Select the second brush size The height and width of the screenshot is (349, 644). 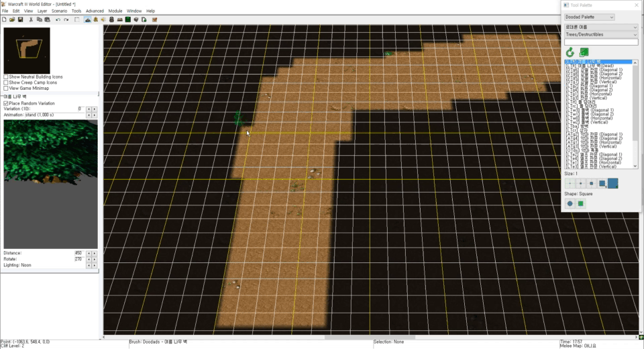click(x=581, y=183)
